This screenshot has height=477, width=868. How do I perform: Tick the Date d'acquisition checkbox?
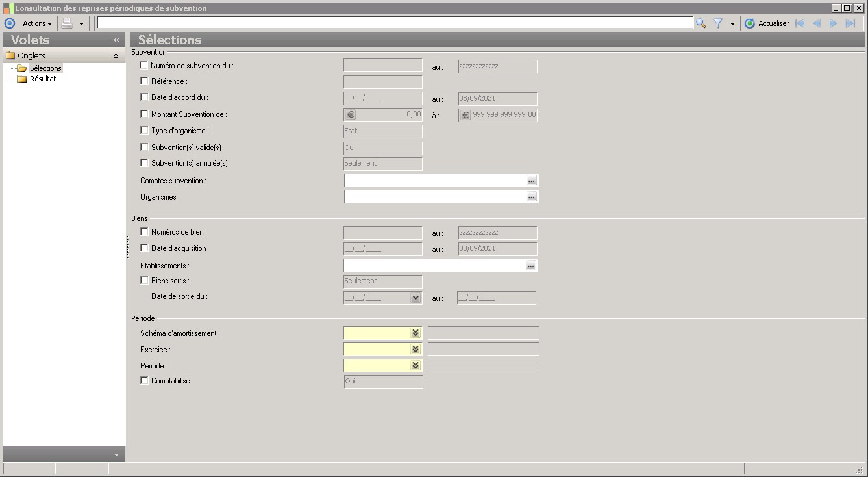(x=144, y=248)
